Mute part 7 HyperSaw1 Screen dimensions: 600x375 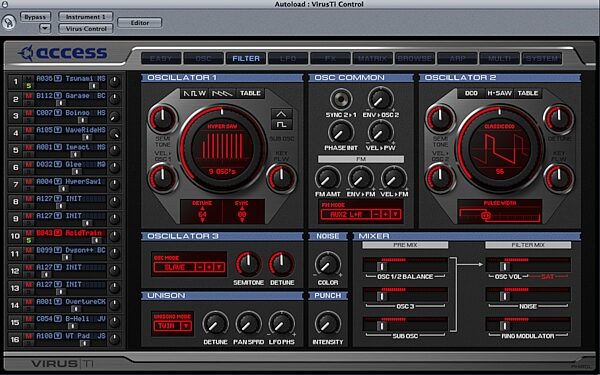(28, 181)
